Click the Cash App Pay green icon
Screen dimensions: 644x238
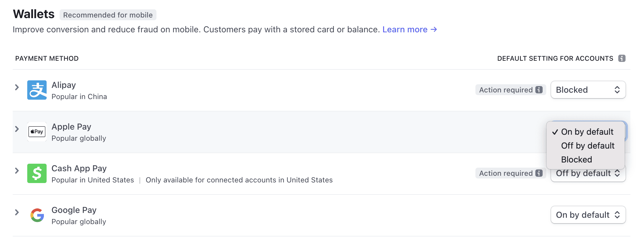click(x=36, y=173)
